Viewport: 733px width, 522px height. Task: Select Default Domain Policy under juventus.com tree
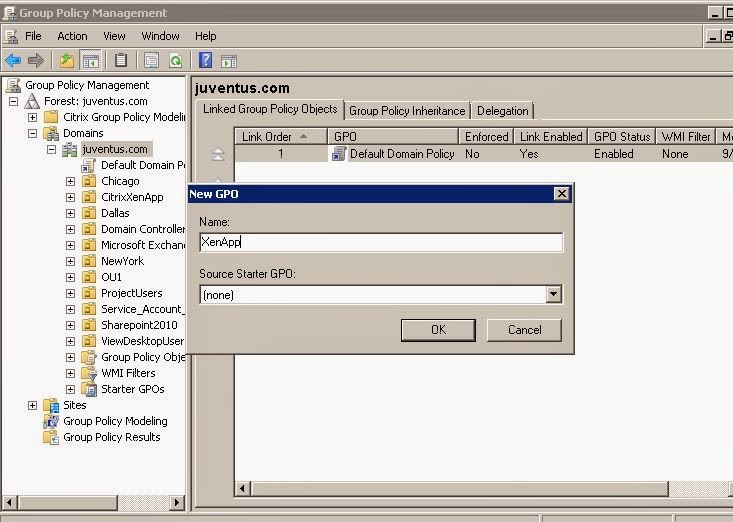pos(143,165)
